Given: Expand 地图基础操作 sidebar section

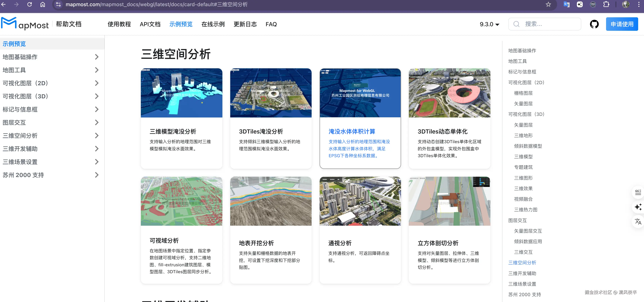Looking at the screenshot, I should (97, 57).
